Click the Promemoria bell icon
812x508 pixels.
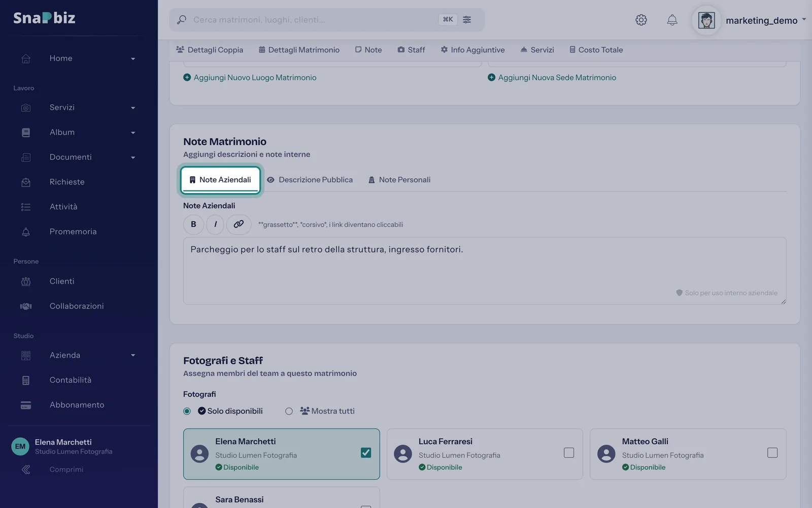pyautogui.click(x=26, y=232)
